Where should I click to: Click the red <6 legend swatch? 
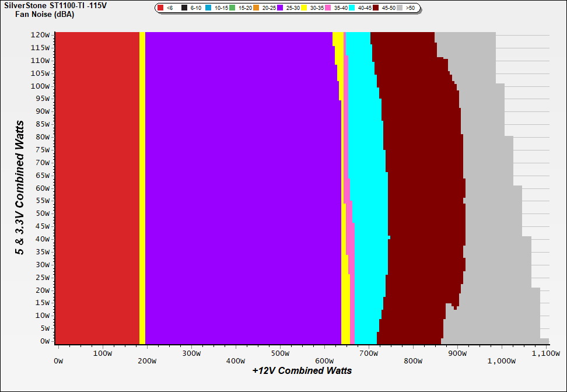(161, 8)
